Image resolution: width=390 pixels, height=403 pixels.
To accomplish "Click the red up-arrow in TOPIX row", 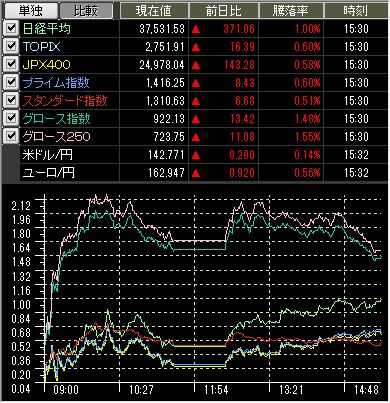I will [196, 47].
